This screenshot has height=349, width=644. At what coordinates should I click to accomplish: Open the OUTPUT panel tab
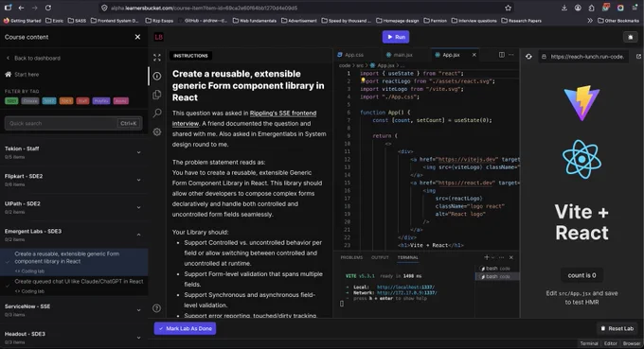pos(380,257)
